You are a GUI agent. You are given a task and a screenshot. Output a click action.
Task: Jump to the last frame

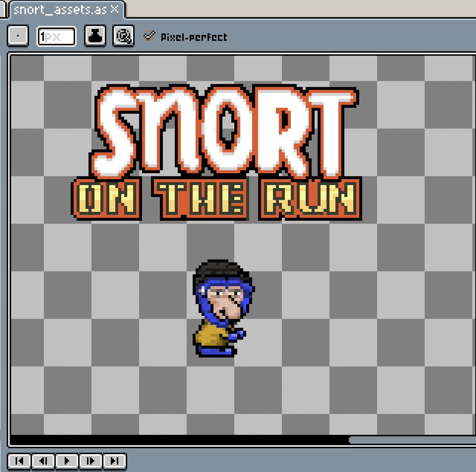114,461
